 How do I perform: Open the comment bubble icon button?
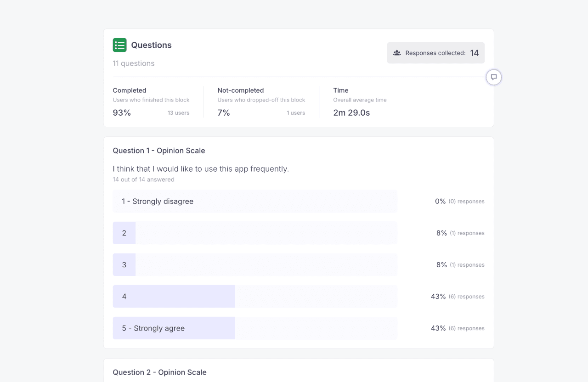pyautogui.click(x=494, y=77)
